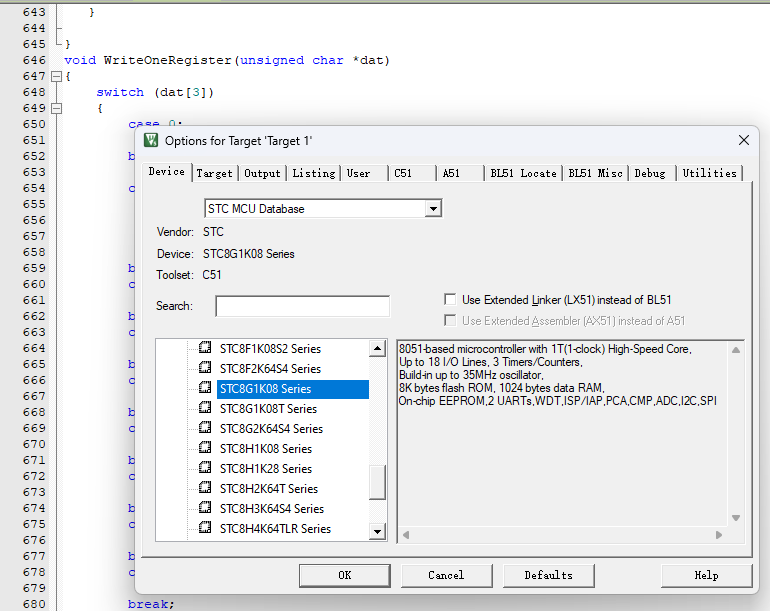The image size is (770, 611).
Task: Open the Output tab
Action: click(262, 173)
